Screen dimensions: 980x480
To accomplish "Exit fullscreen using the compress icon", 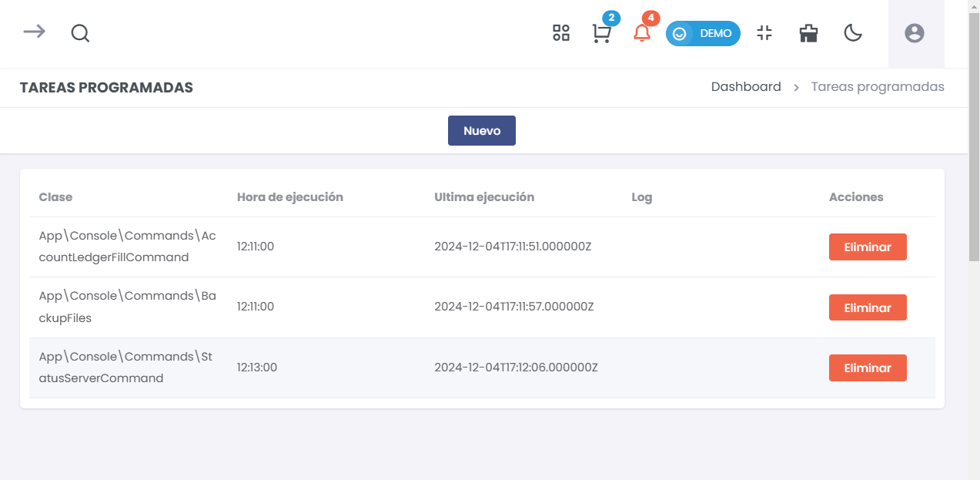I will 764,33.
